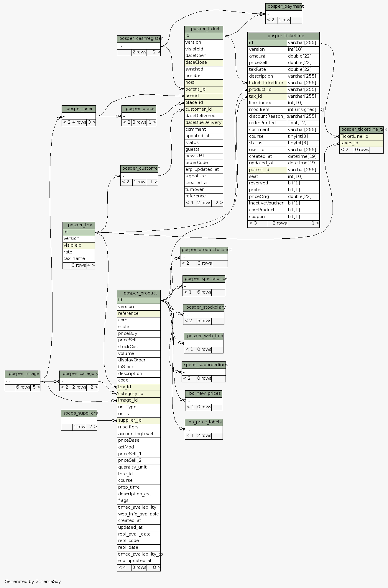Viewport: 388px width, 588px height.
Task: Select the posper_payment table title
Action: coord(284,6)
